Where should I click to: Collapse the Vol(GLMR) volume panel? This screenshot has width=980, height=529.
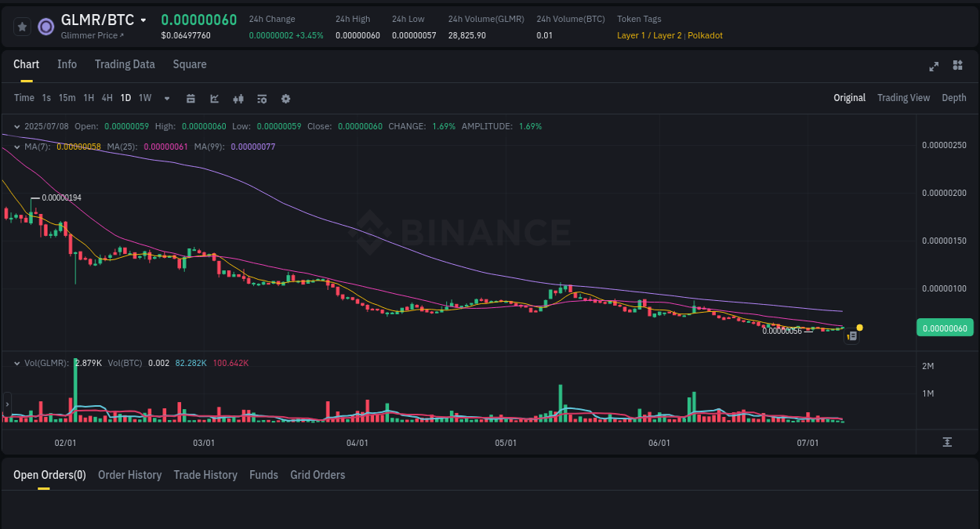pyautogui.click(x=16, y=363)
